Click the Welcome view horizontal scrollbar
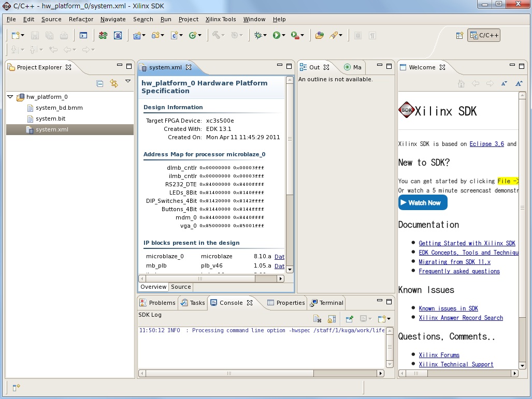Viewport: 532px width, 399px height. (458, 373)
